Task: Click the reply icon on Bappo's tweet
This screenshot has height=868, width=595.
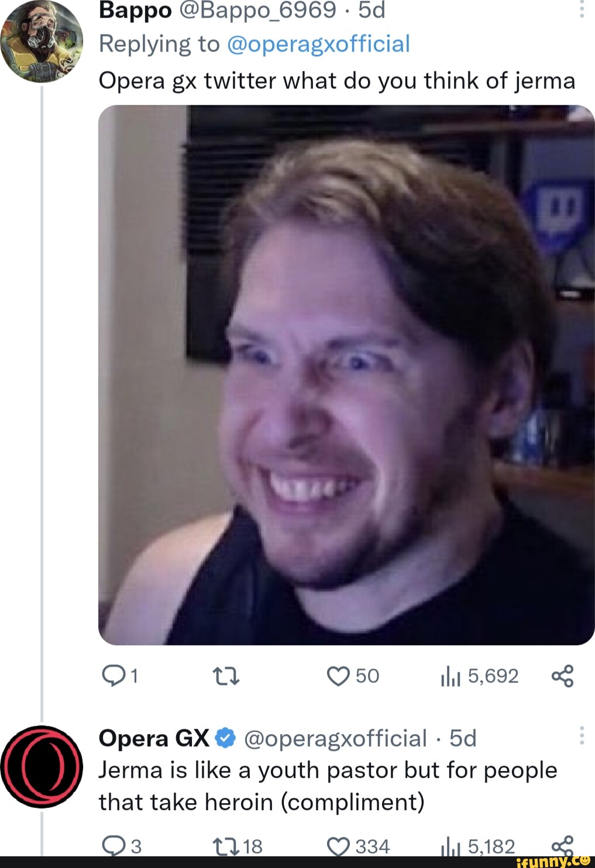Action: point(115,677)
